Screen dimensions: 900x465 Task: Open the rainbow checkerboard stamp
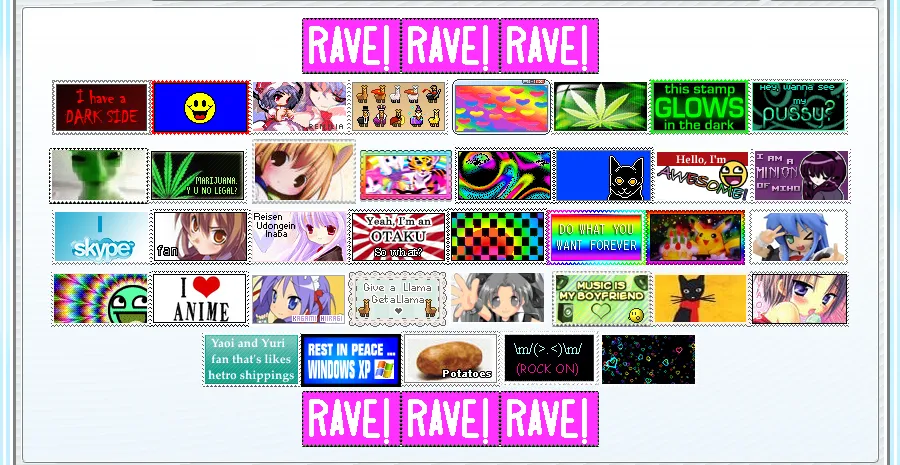pos(497,237)
